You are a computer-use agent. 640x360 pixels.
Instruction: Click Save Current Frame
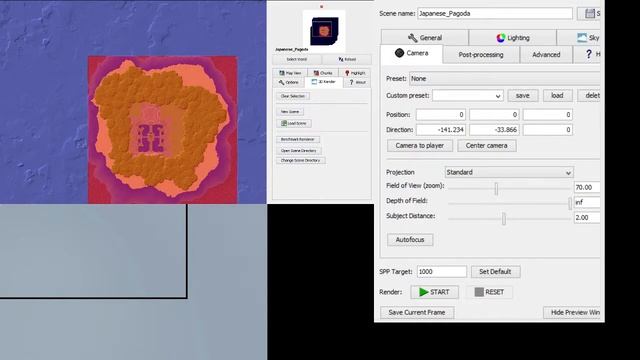pos(417,312)
